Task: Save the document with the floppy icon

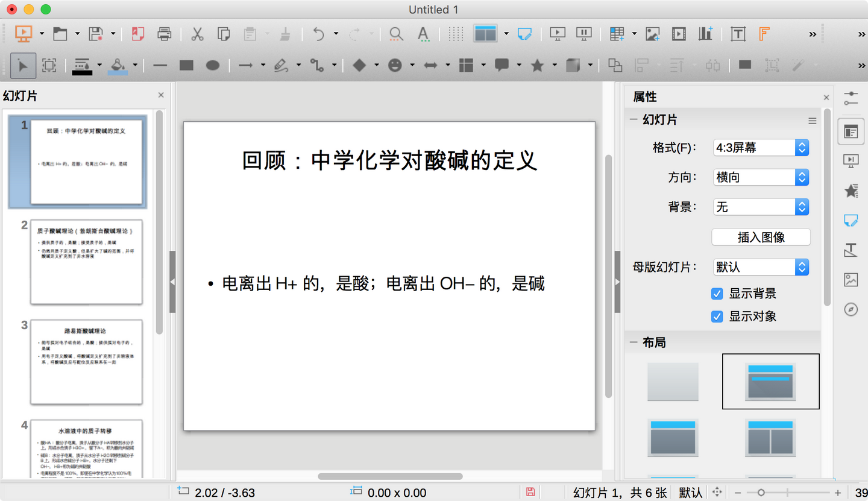Action: point(95,34)
